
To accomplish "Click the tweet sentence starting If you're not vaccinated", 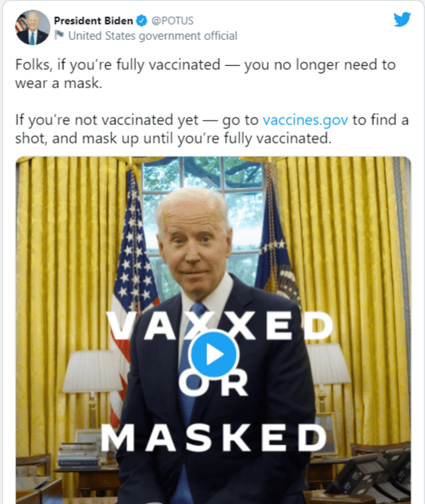I will (212, 129).
